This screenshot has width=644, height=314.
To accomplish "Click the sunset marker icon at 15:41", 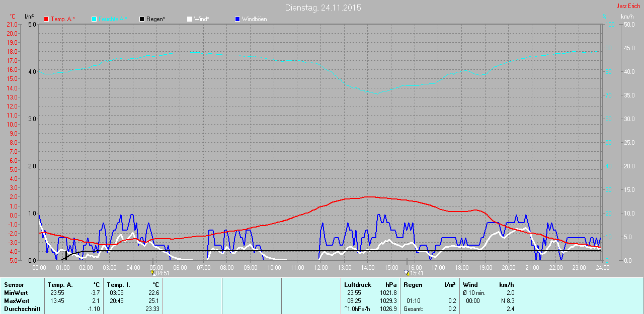I will [x=407, y=273].
